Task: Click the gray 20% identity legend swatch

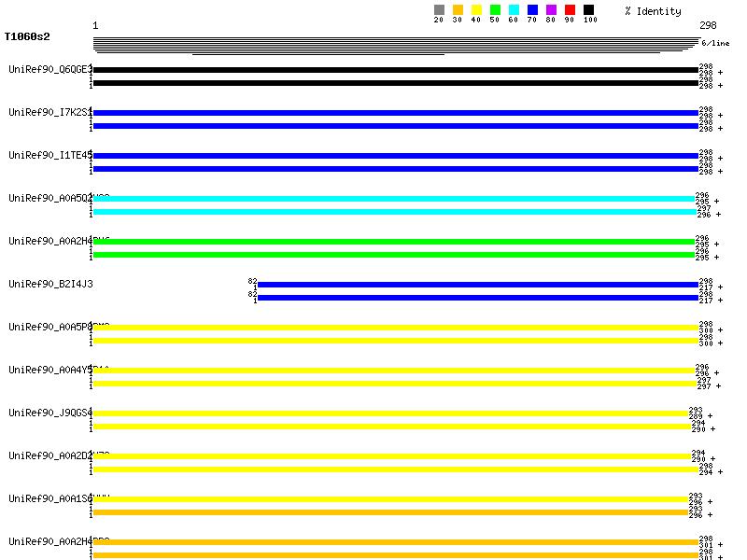Action: [439, 10]
